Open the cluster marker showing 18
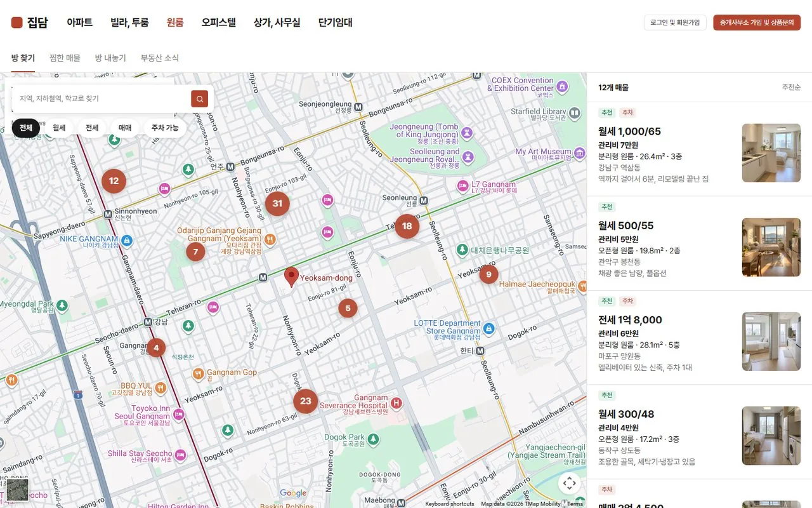Viewport: 812px width, 508px height. point(407,226)
